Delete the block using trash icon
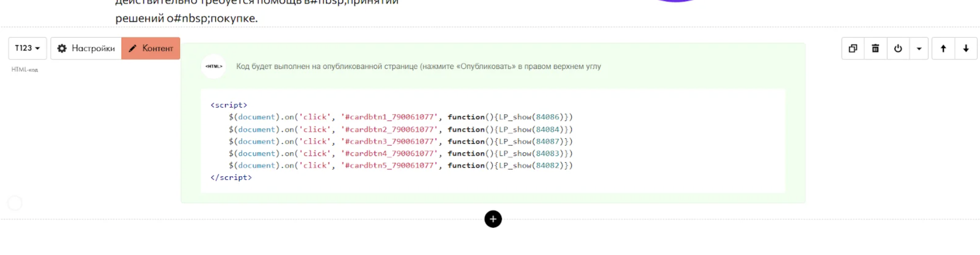Screen dimensions: 980x255 pyautogui.click(x=875, y=48)
